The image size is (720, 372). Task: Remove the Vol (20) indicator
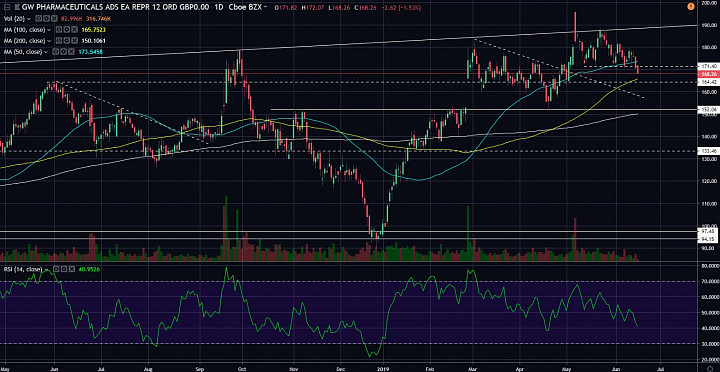click(54, 18)
